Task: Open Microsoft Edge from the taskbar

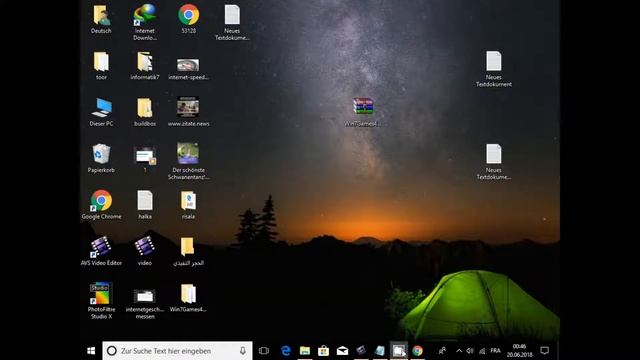Action: (x=286, y=351)
